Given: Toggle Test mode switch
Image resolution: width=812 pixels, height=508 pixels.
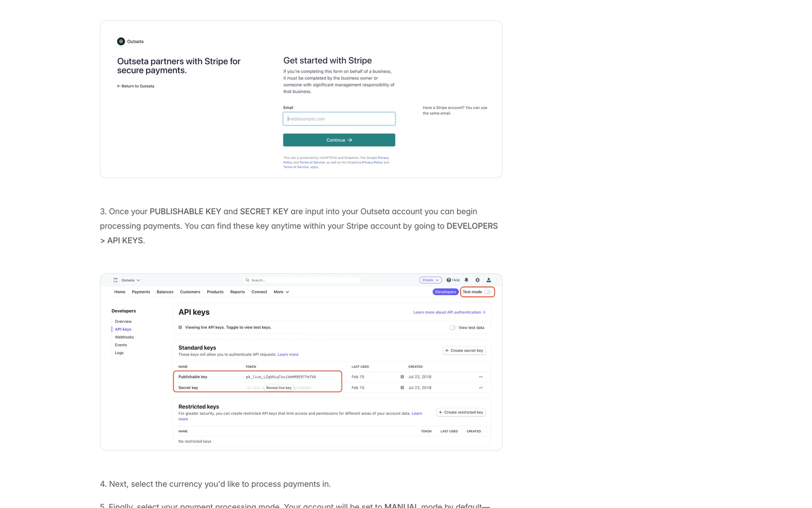Looking at the screenshot, I should click(x=487, y=292).
